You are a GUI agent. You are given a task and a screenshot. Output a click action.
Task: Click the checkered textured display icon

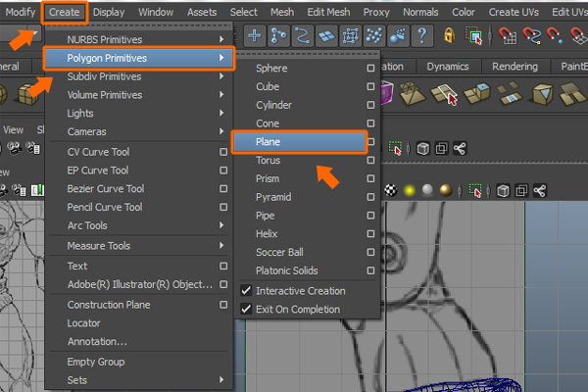pos(391,190)
